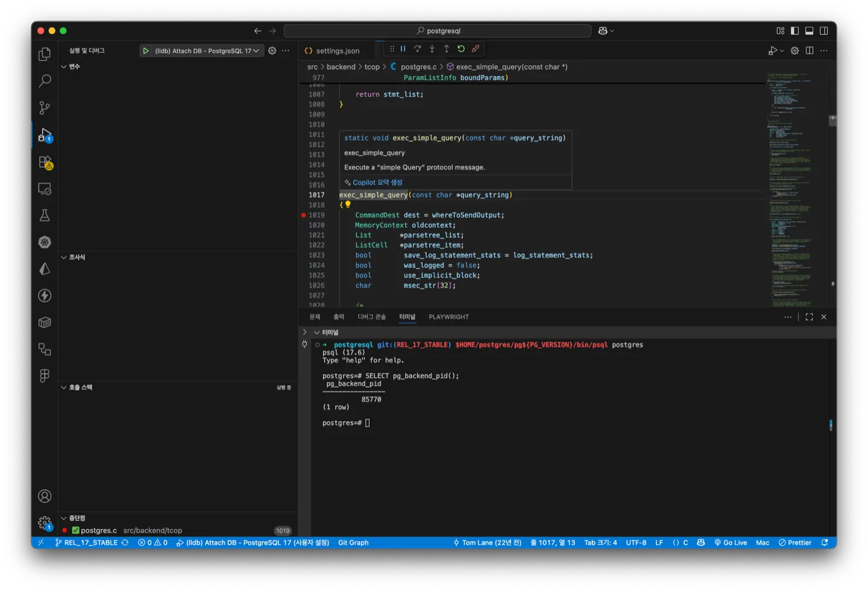868x590 pixels.
Task: Open the Run and Debug view
Action: coord(45,135)
